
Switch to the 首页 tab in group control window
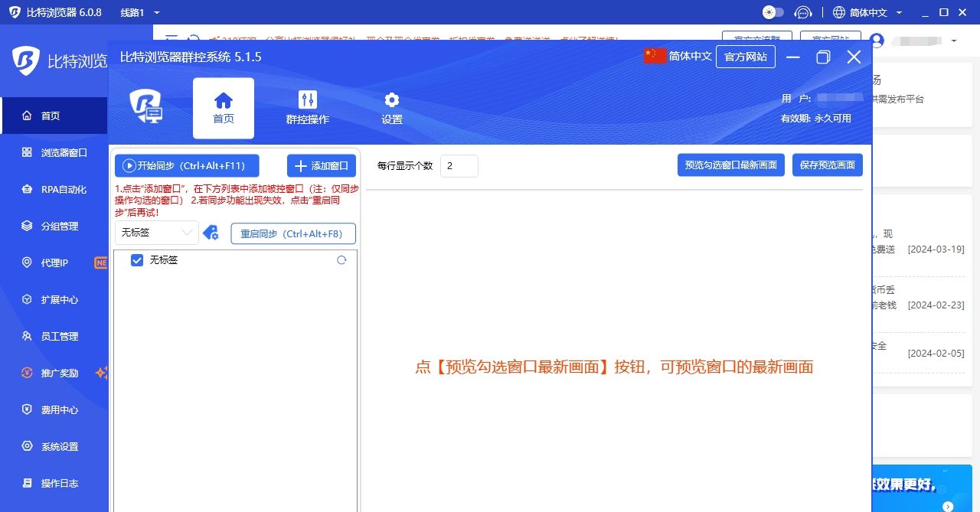[224, 108]
